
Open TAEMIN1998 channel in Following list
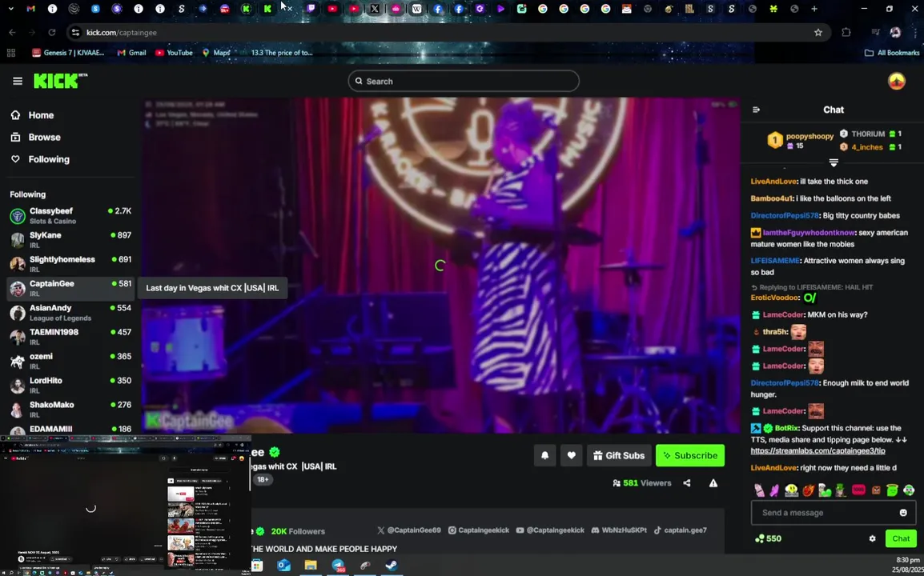tap(70, 336)
